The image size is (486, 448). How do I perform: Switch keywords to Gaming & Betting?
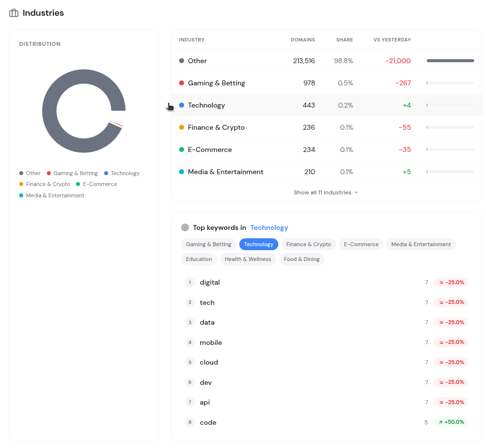click(x=208, y=244)
